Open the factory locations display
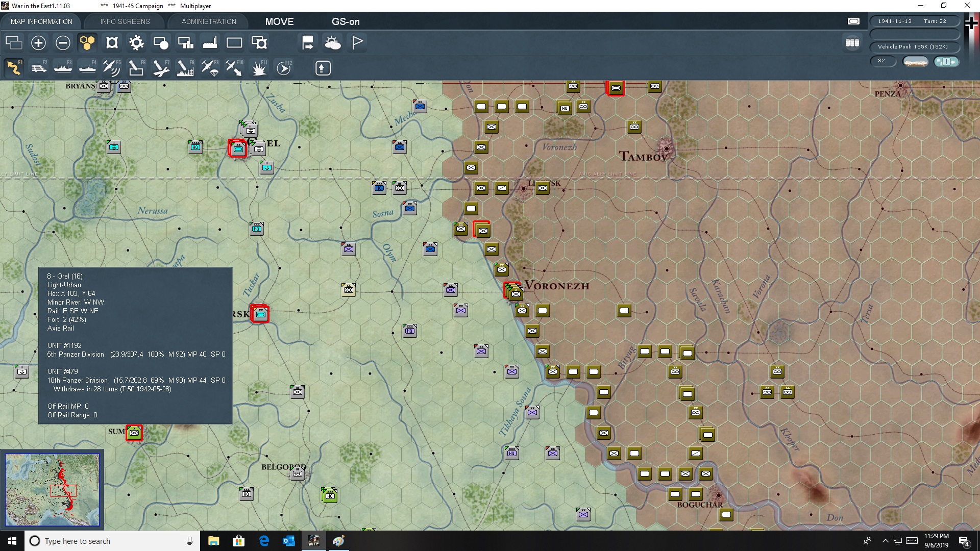 click(x=210, y=43)
